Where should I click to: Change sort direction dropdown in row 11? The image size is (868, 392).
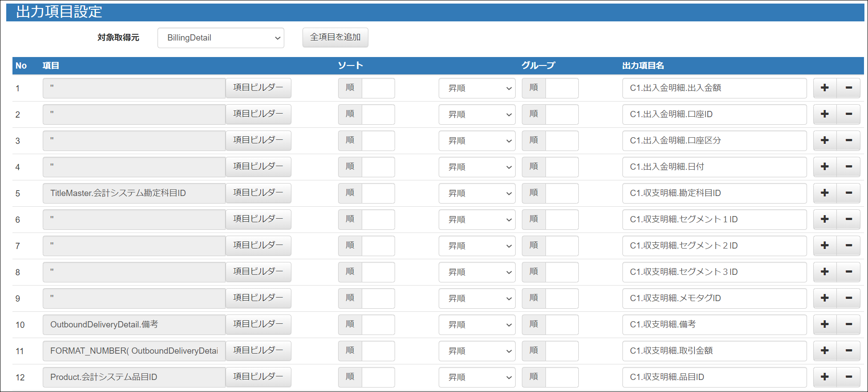pyautogui.click(x=476, y=351)
